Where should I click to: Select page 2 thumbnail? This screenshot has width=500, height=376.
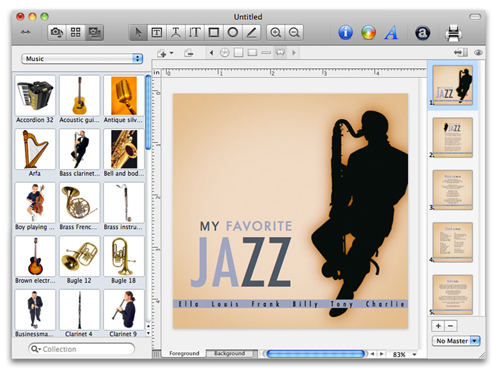[452, 138]
